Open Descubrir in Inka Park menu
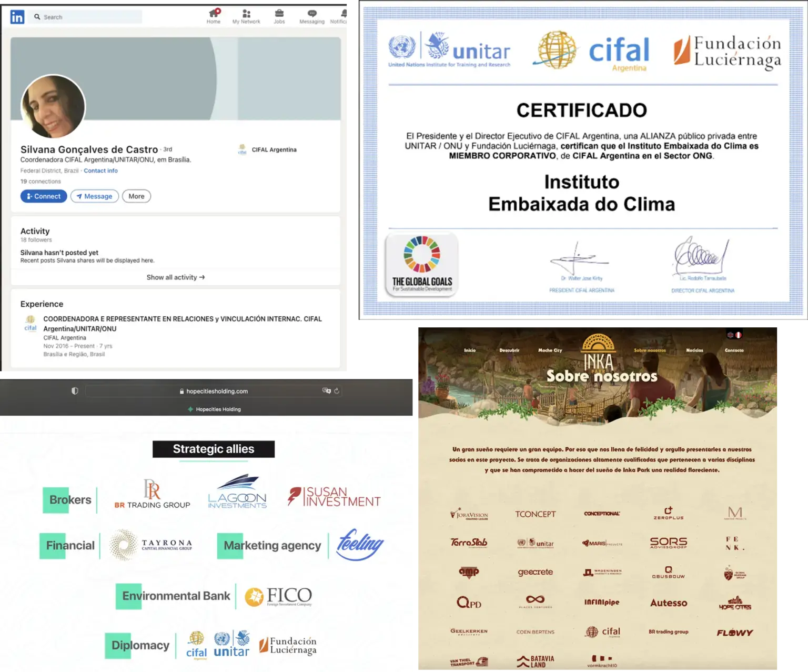 pos(509,350)
